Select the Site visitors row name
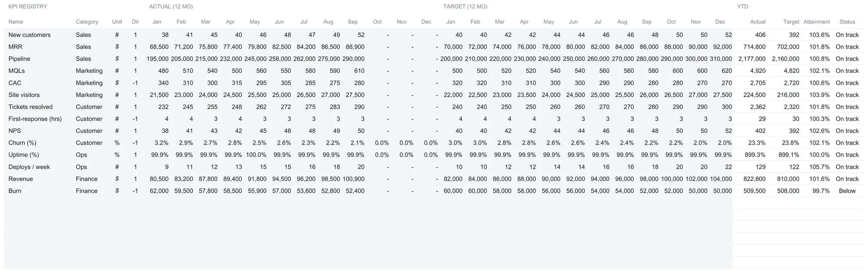The height and width of the screenshot is (273, 868). point(24,95)
